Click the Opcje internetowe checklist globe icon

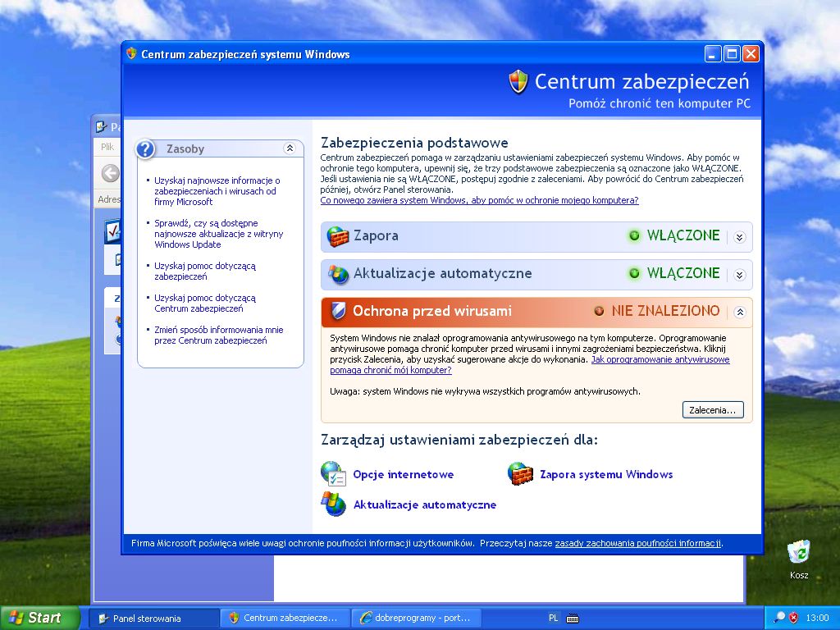point(333,473)
